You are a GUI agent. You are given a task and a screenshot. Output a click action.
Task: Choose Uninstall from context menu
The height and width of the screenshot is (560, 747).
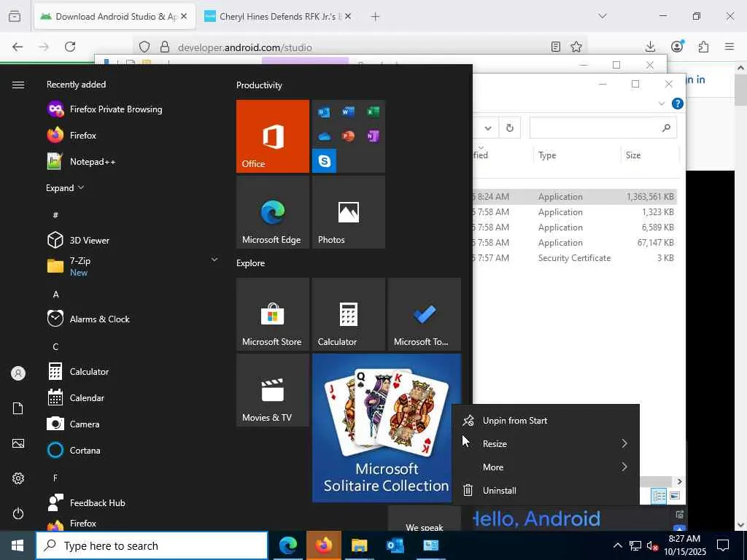point(546,491)
